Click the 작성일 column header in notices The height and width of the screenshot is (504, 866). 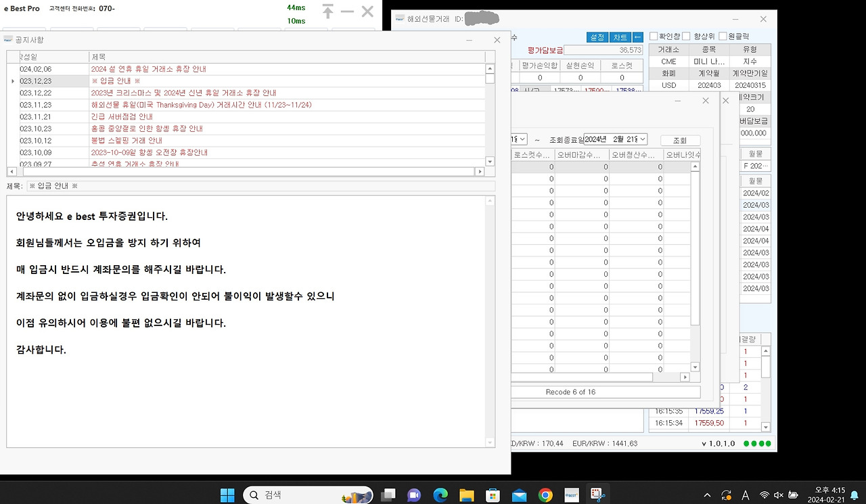[53, 57]
